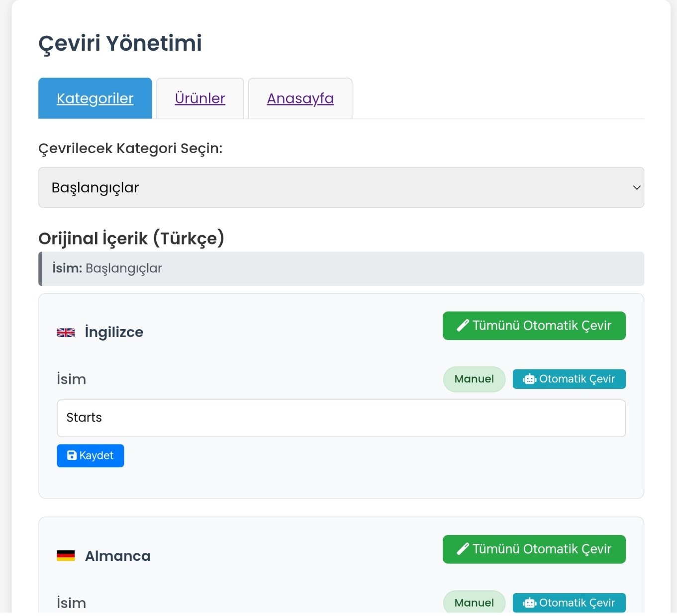Open the Başlangıçlar category dropdown
The width and height of the screenshot is (677, 616).
pyautogui.click(x=341, y=187)
